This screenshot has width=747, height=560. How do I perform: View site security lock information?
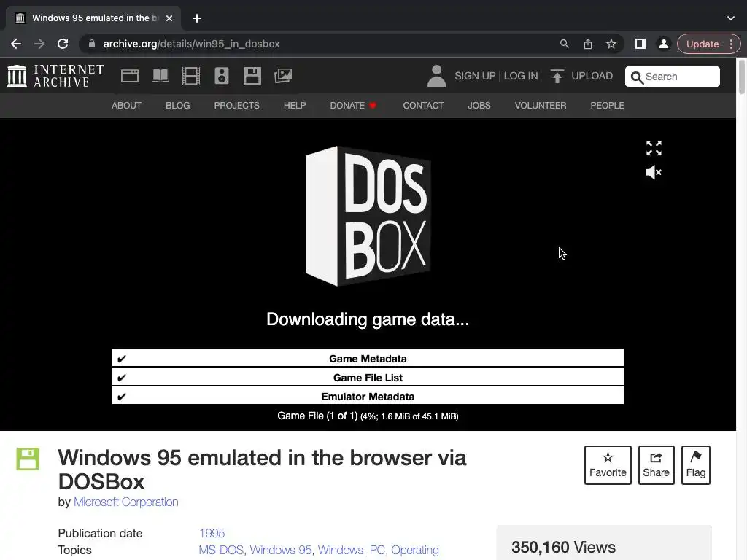click(x=92, y=44)
